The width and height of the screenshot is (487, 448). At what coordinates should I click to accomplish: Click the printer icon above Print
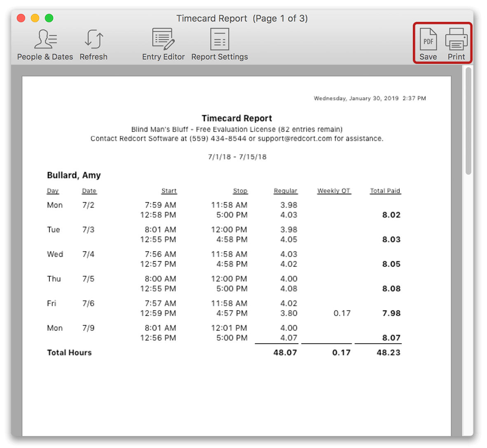pyautogui.click(x=457, y=38)
